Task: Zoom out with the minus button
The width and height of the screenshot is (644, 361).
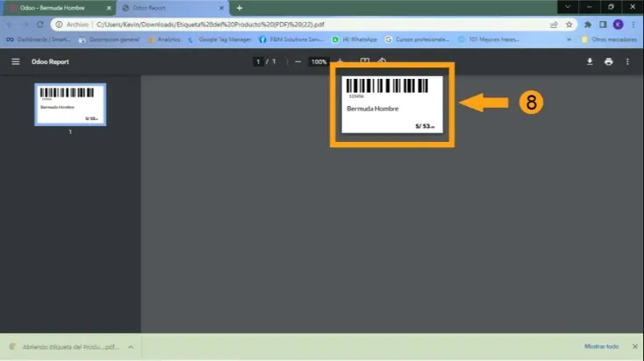Action: [298, 62]
